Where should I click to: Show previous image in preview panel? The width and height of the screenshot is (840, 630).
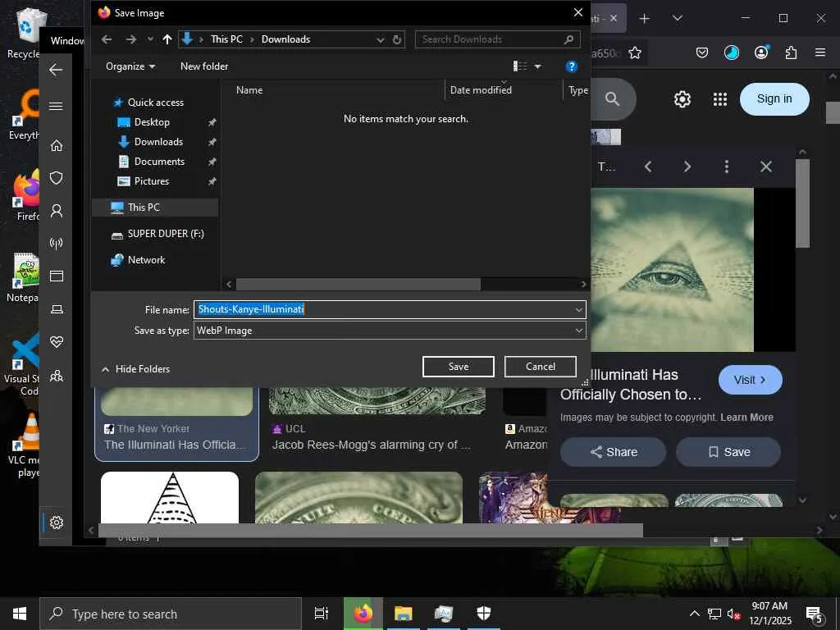click(x=648, y=167)
